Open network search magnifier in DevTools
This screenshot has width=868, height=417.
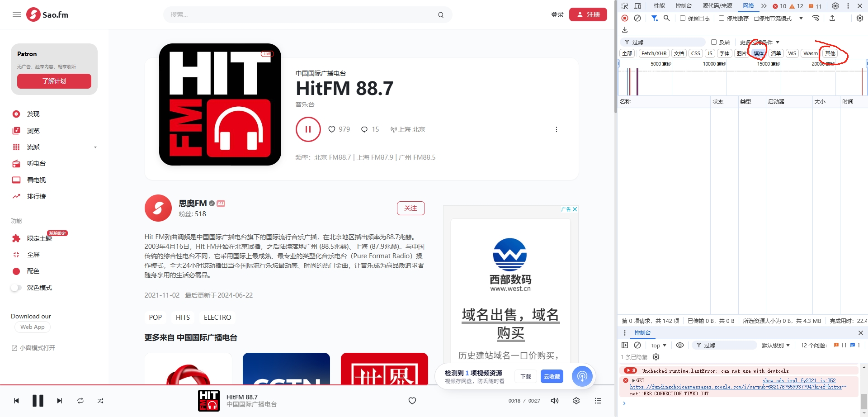coord(666,18)
